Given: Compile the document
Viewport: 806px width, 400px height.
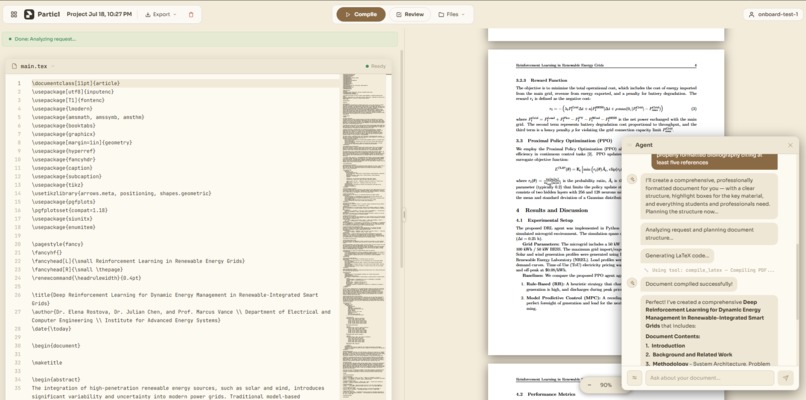Looking at the screenshot, I should 361,14.
